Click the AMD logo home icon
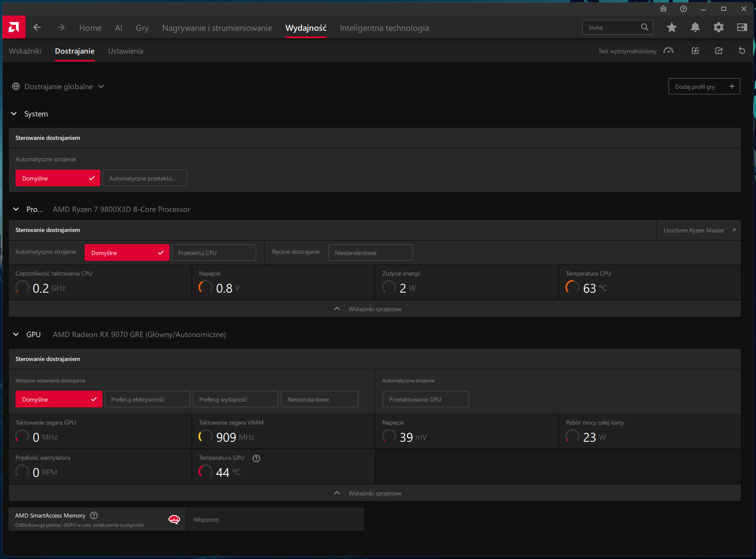 click(14, 27)
